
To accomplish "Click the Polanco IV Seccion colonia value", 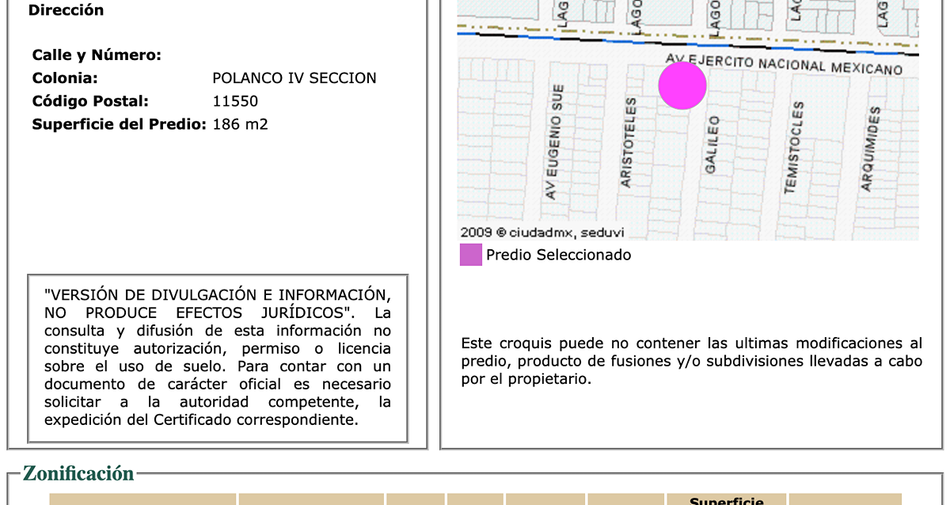I will (x=294, y=78).
